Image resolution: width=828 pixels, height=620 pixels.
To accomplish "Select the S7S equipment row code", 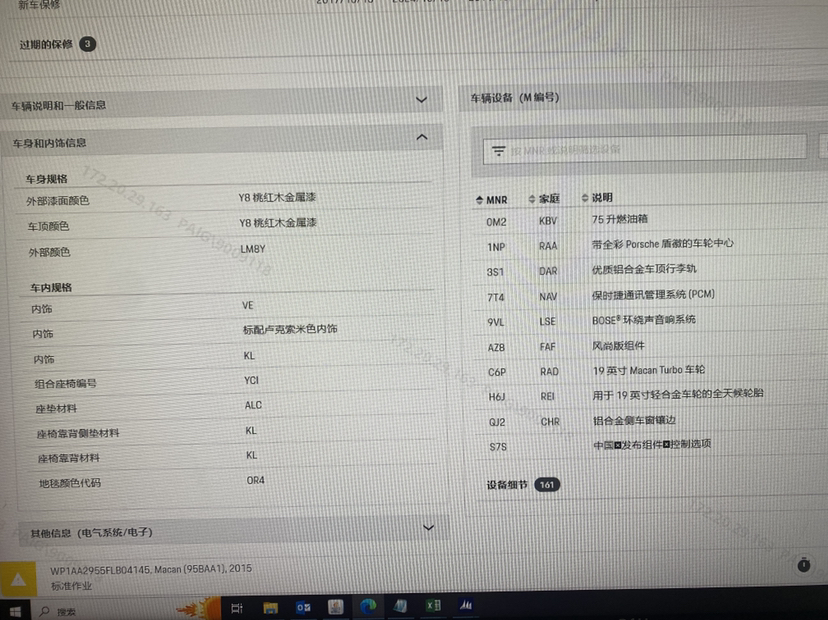I will (498, 447).
